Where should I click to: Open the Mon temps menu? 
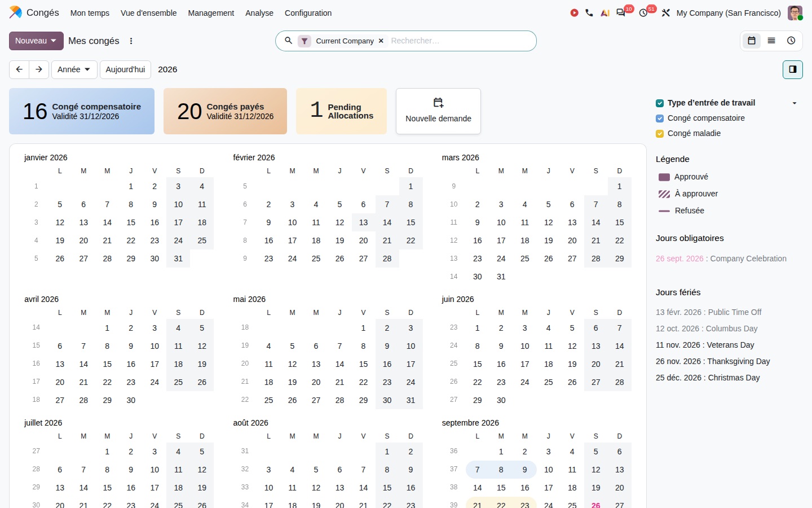90,13
